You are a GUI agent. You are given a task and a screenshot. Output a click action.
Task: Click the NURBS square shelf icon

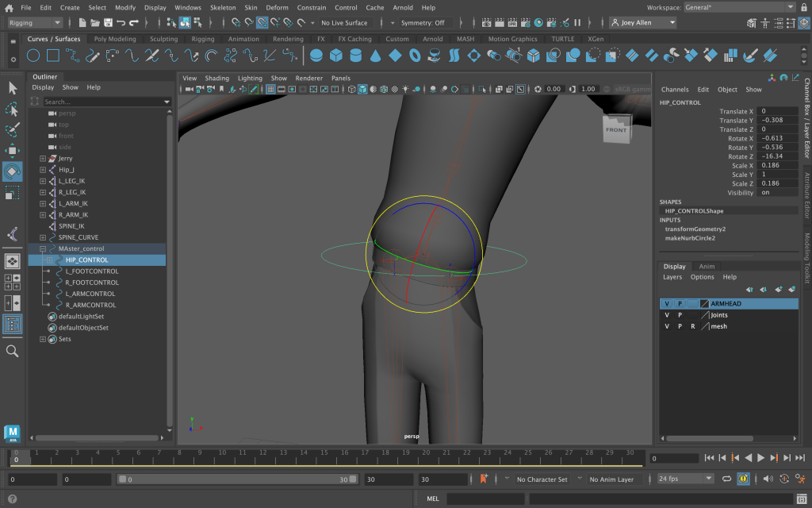click(52, 56)
